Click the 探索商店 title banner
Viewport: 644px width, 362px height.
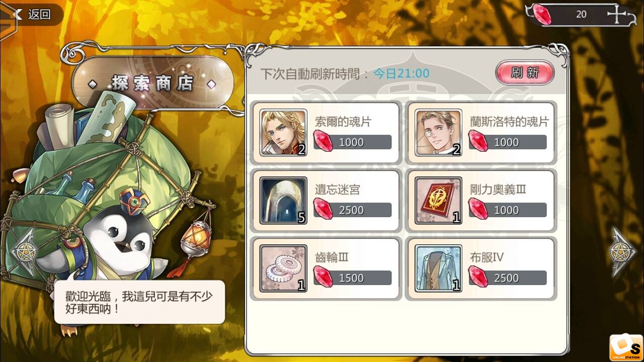[x=152, y=83]
